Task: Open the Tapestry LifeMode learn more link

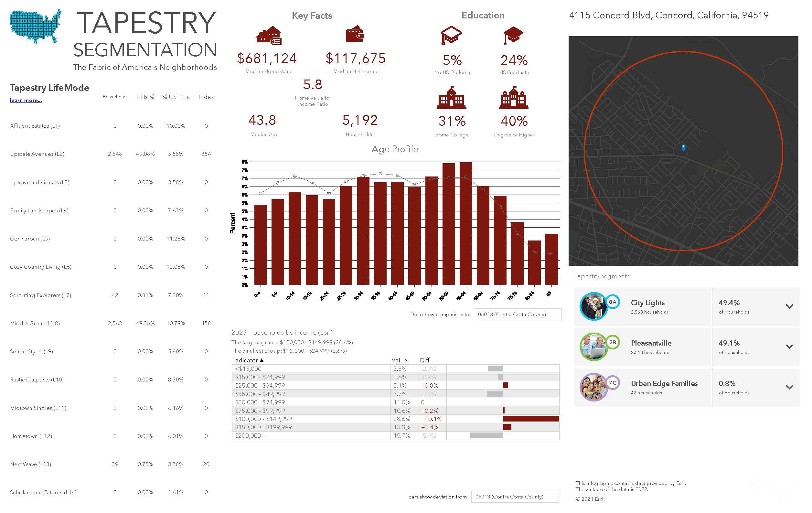Action: pos(26,100)
